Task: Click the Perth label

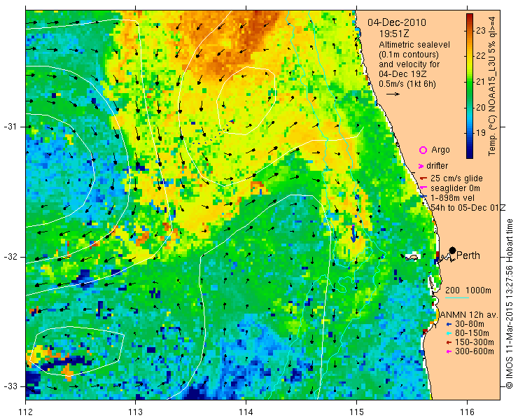Action: click(468, 255)
